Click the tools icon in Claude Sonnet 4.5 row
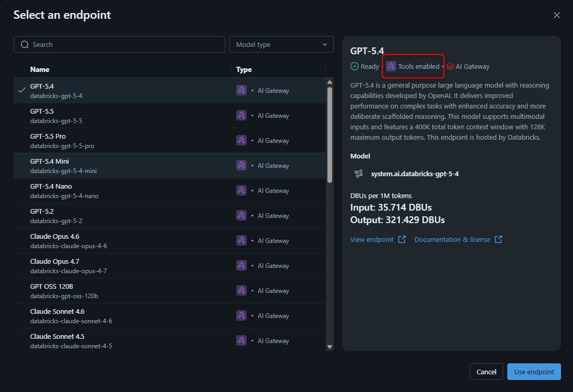The height and width of the screenshot is (392, 573). 241,340
